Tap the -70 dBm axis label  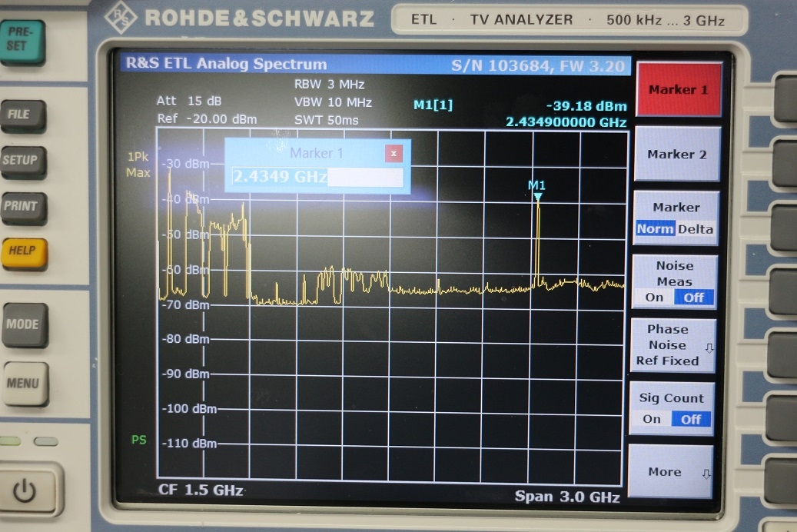[x=185, y=304]
